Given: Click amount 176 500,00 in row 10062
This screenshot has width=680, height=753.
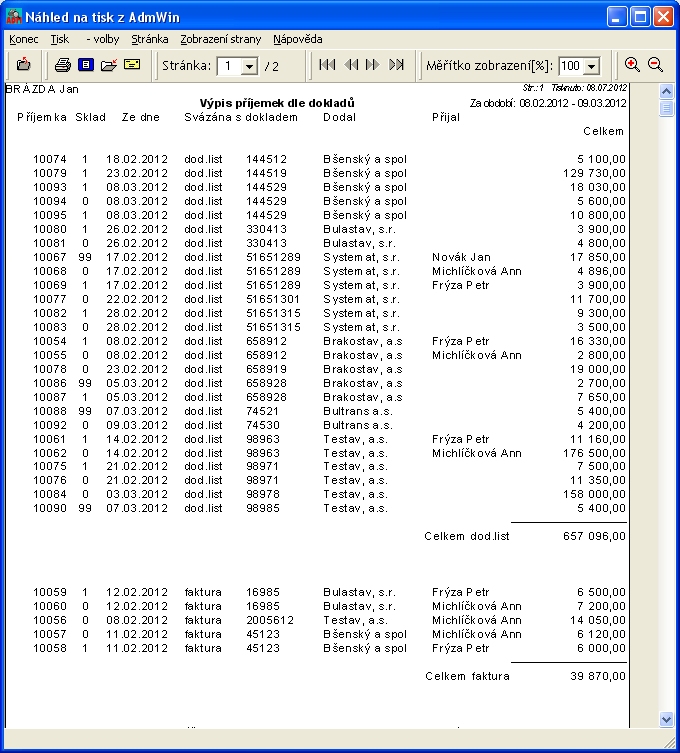Looking at the screenshot, I should tap(595, 453).
